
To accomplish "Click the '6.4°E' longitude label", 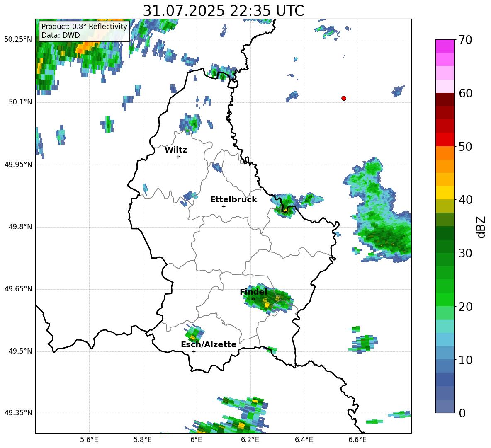I will tap(304, 440).
